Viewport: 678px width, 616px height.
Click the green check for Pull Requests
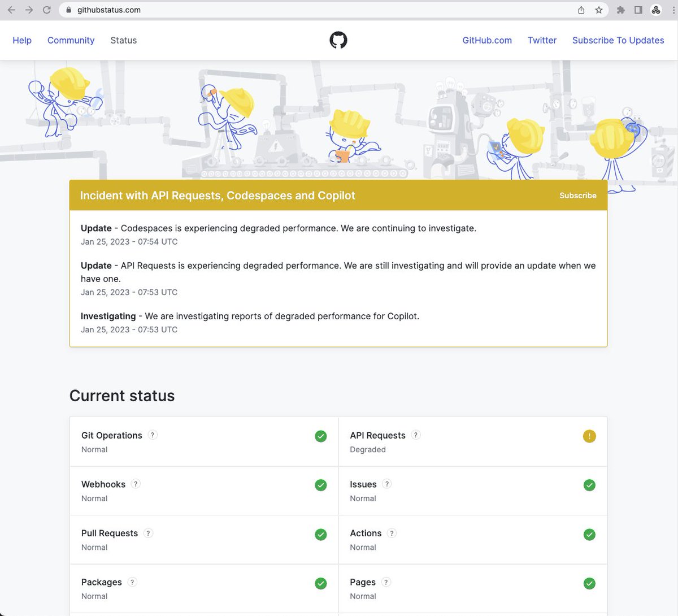[321, 534]
